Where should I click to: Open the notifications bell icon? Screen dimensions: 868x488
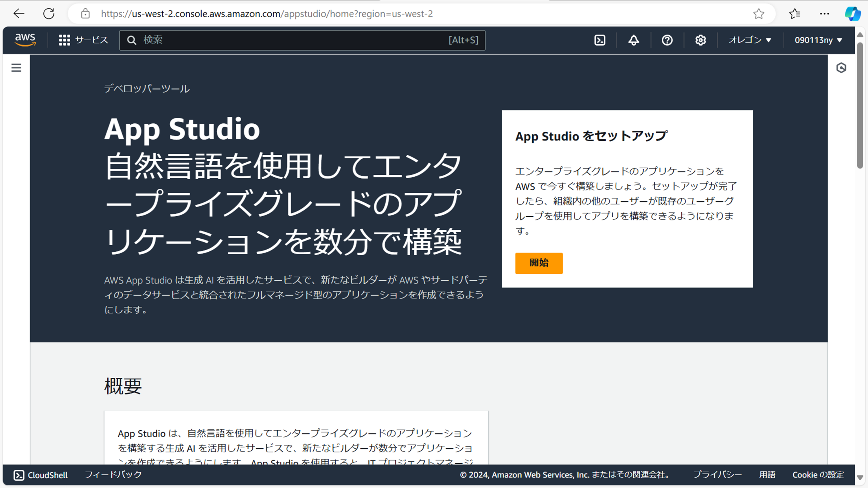click(633, 40)
